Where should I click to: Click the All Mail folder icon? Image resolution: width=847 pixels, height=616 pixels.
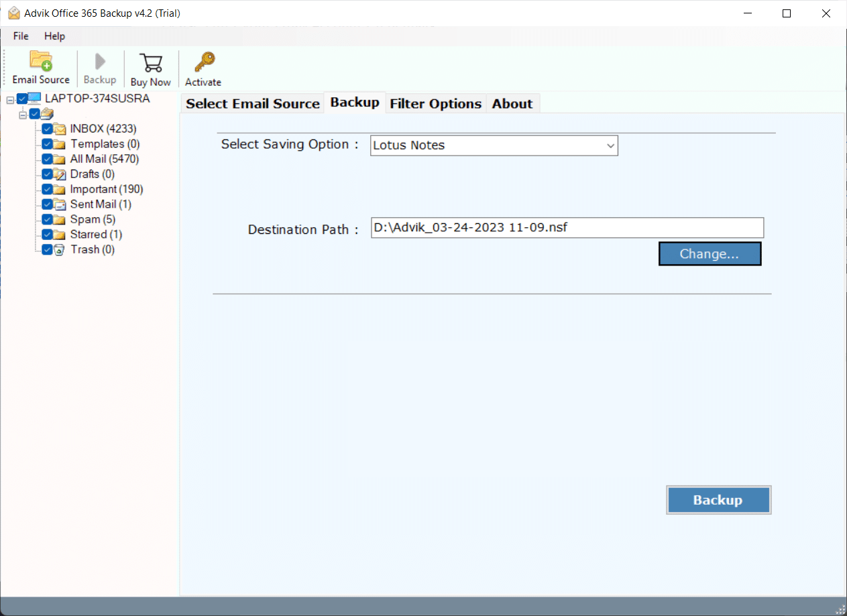[60, 159]
